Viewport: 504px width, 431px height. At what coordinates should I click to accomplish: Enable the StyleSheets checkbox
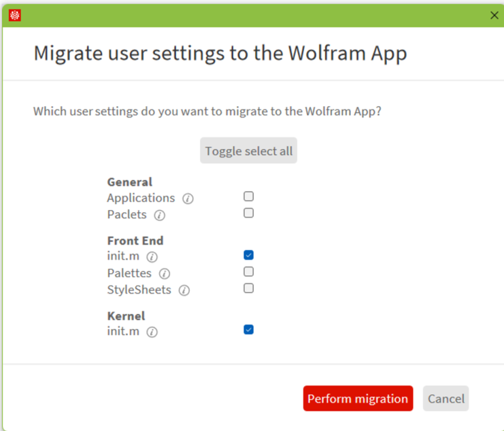coord(248,288)
